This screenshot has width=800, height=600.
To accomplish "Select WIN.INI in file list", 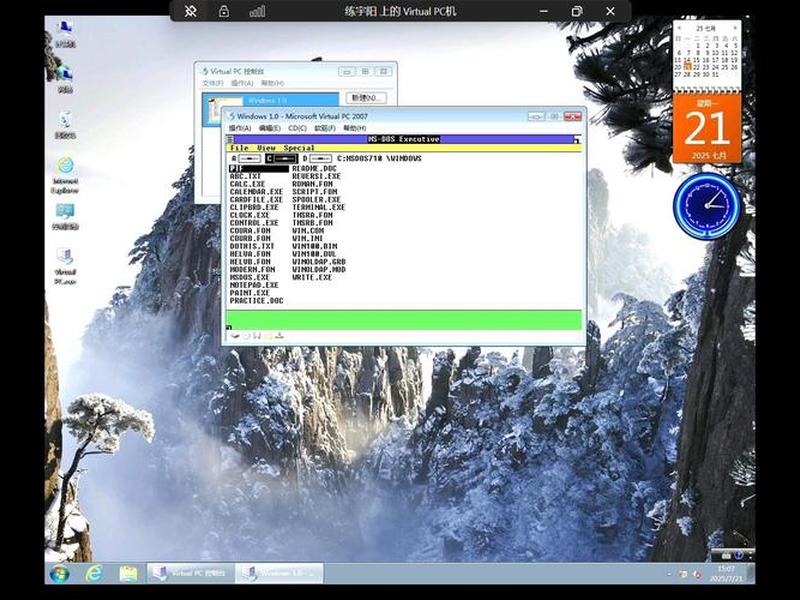I will tap(308, 238).
